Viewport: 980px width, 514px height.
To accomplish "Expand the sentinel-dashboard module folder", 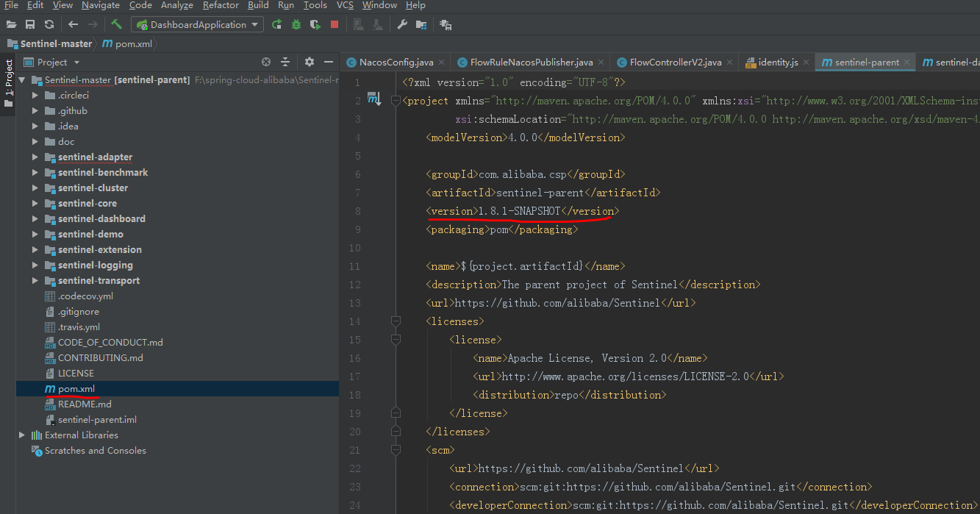I will coord(35,218).
